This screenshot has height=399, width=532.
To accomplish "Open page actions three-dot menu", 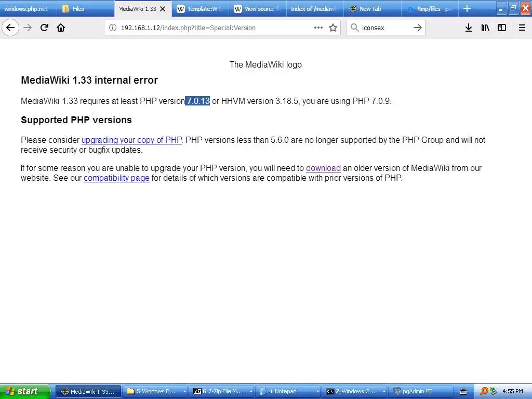I will click(x=318, y=28).
